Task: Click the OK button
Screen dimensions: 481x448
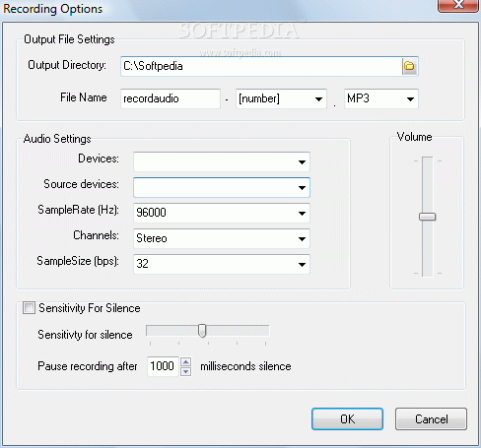Action: click(347, 419)
